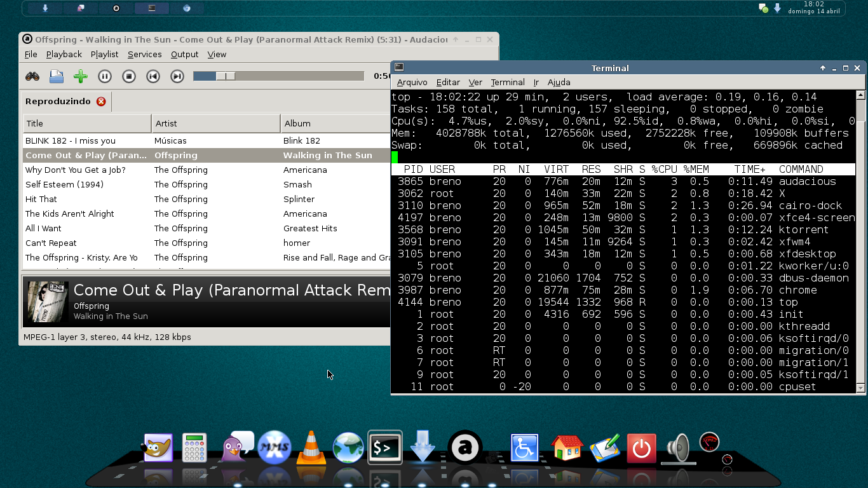The height and width of the screenshot is (488, 868).
Task: Skip to the next track
Action: pos(177,76)
